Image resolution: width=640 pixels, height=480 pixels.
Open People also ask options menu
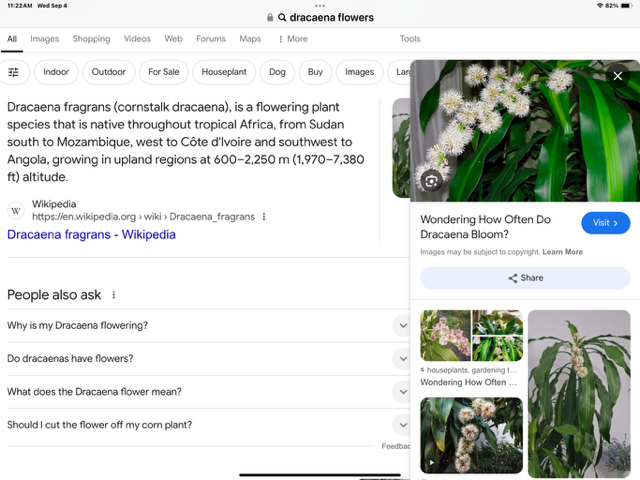114,295
